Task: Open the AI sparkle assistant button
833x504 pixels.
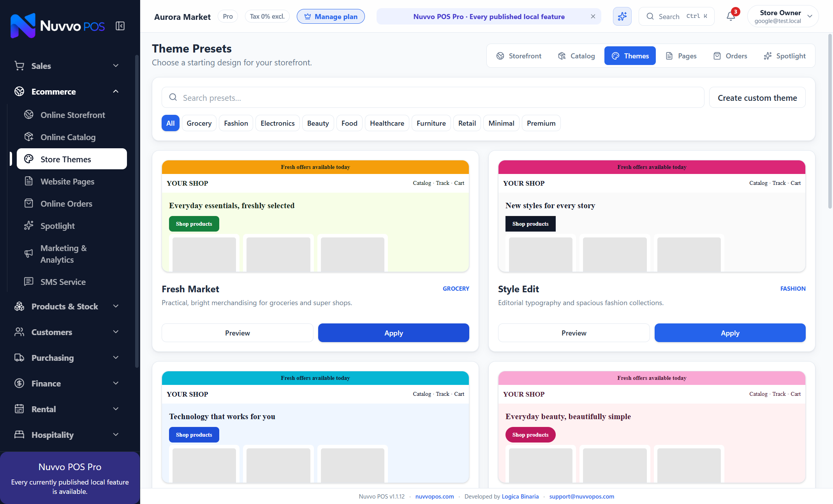Action: (x=622, y=16)
